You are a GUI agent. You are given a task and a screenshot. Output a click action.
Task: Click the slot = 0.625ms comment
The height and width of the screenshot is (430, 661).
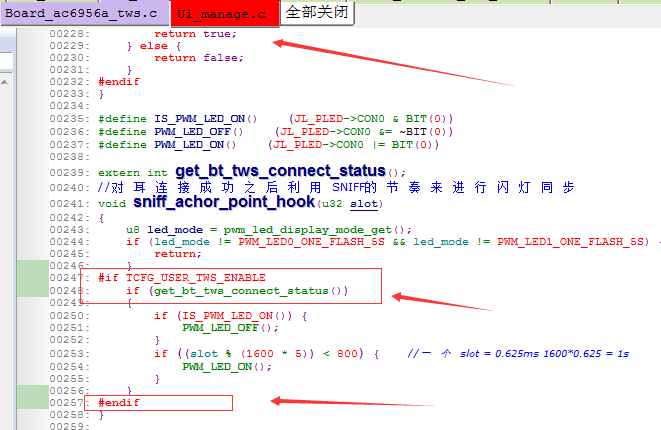point(519,354)
